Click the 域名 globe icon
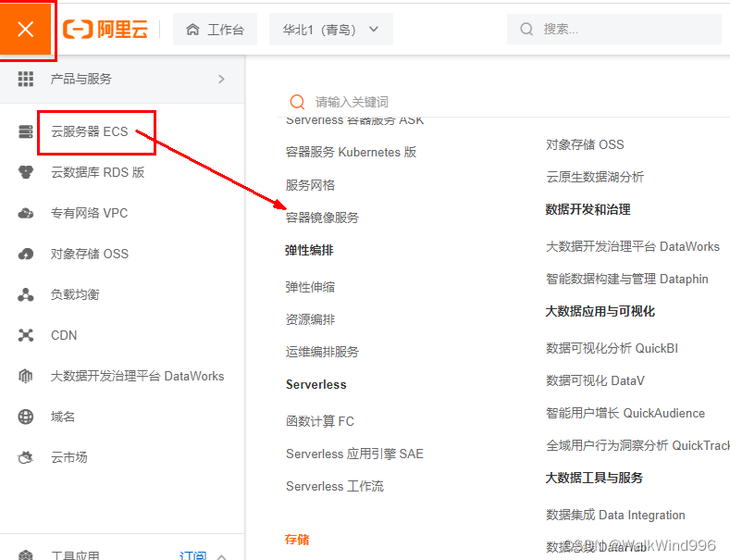This screenshot has height=560, width=730. 26,417
